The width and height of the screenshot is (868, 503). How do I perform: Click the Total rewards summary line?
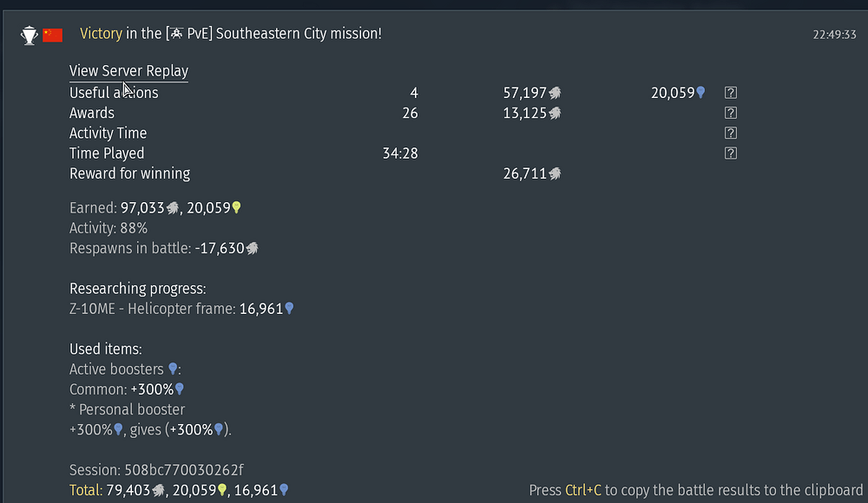[179, 490]
